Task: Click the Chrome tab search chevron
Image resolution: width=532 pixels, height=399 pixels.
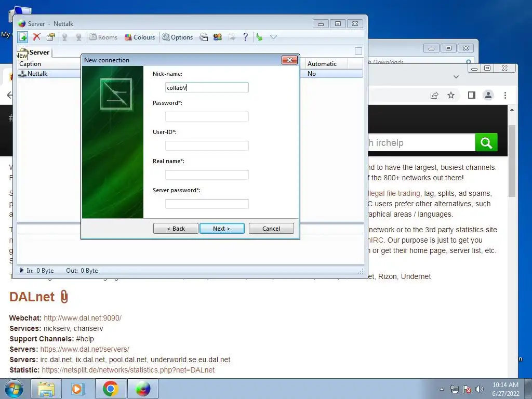Action: point(456,77)
